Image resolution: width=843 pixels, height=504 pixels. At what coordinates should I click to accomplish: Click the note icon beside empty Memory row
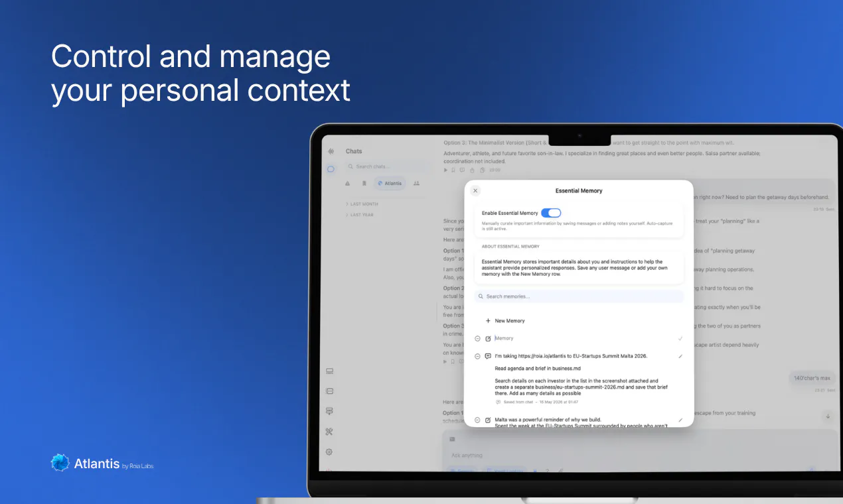(x=488, y=338)
